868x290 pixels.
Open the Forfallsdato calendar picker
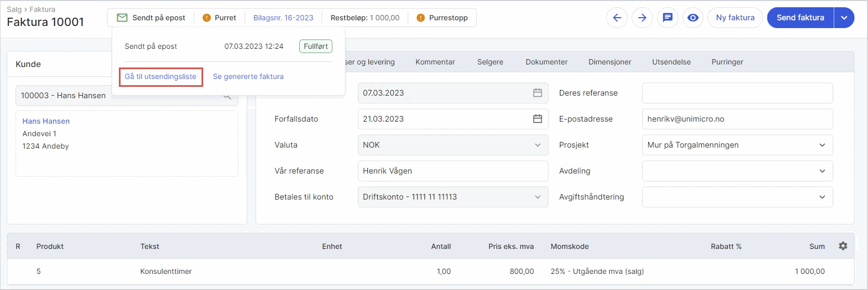tap(538, 119)
